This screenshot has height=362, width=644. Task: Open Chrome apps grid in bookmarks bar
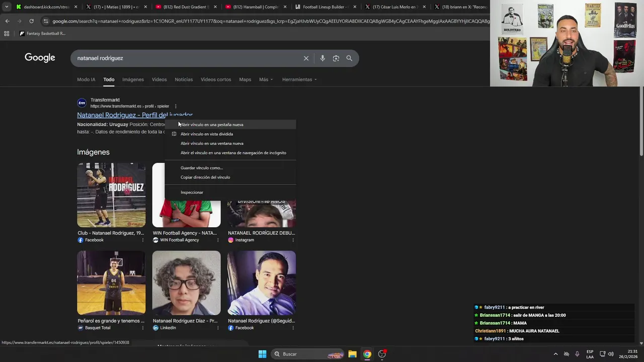click(7, 34)
